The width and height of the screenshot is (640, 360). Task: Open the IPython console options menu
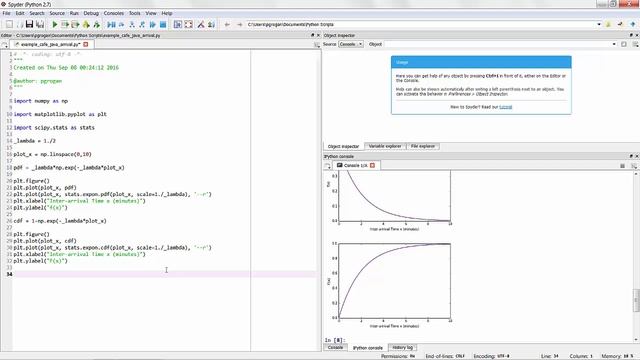coord(634,166)
